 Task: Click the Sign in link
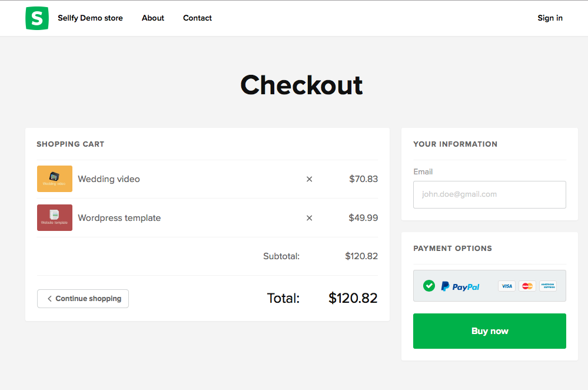point(550,18)
